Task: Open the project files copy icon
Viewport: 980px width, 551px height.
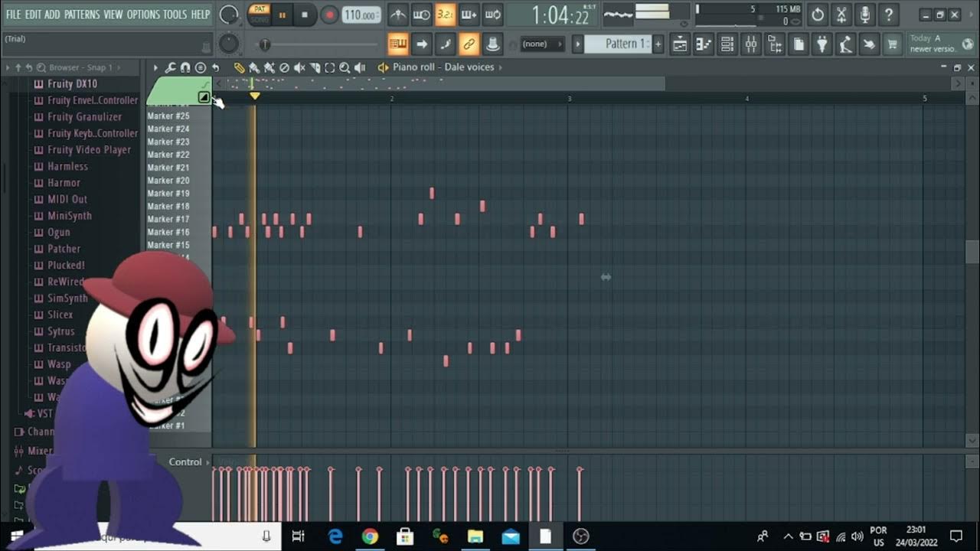Action: (x=799, y=44)
